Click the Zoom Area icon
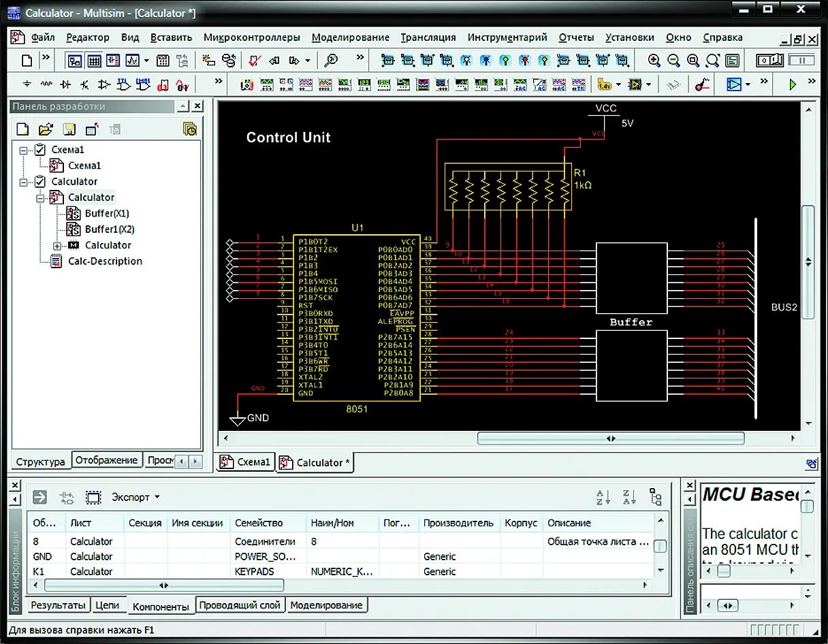 pos(693,61)
